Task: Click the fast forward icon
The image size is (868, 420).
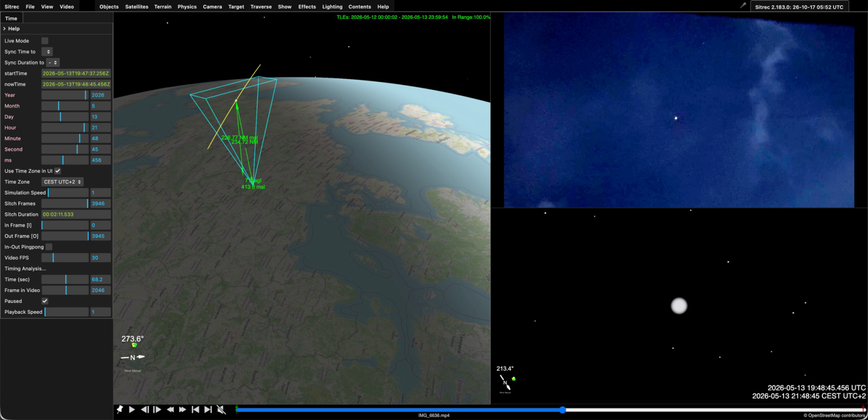Action: tap(183, 410)
